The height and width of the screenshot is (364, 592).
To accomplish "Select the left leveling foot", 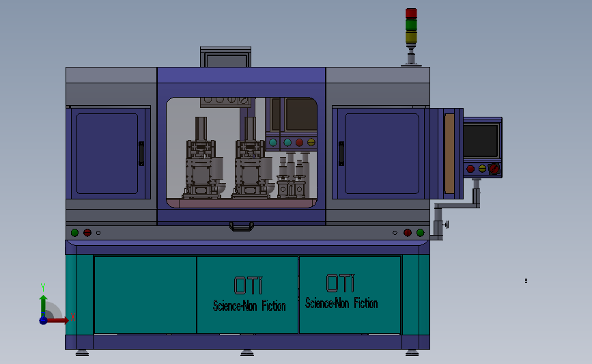I will click(82, 352).
